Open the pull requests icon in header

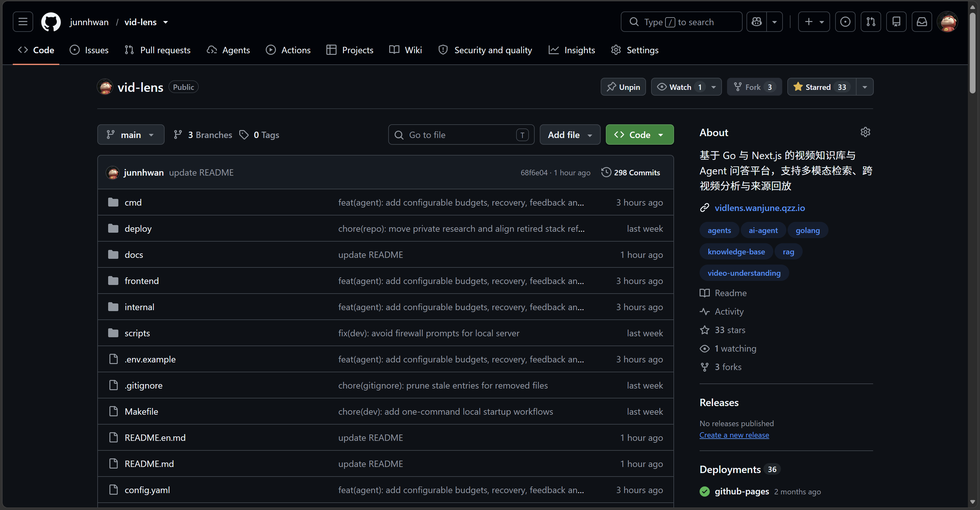[x=871, y=22]
